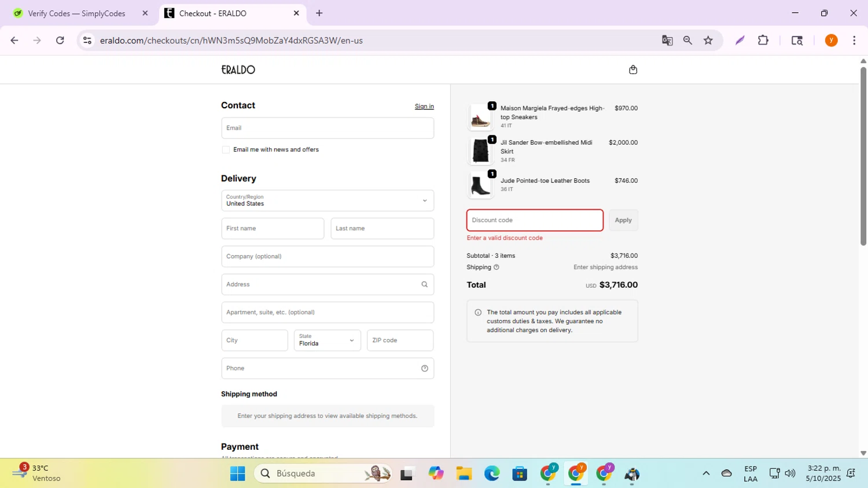Open the Country/Region dropdown
Viewport: 868px width, 488px height.
tap(328, 201)
